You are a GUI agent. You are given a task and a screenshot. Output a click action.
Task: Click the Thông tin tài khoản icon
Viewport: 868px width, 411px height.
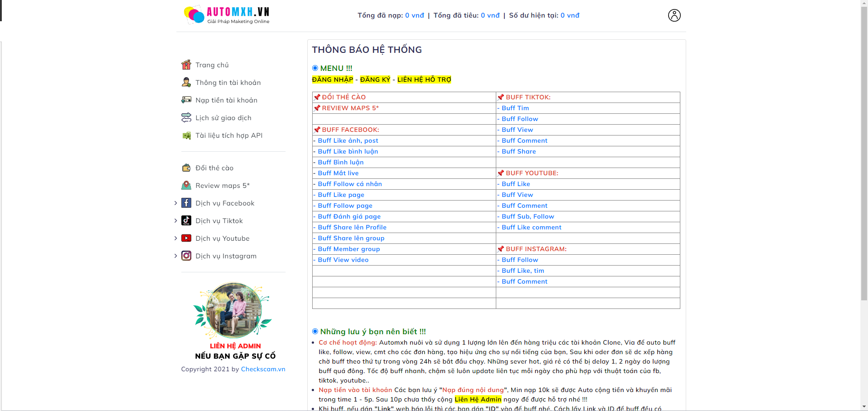point(186,82)
